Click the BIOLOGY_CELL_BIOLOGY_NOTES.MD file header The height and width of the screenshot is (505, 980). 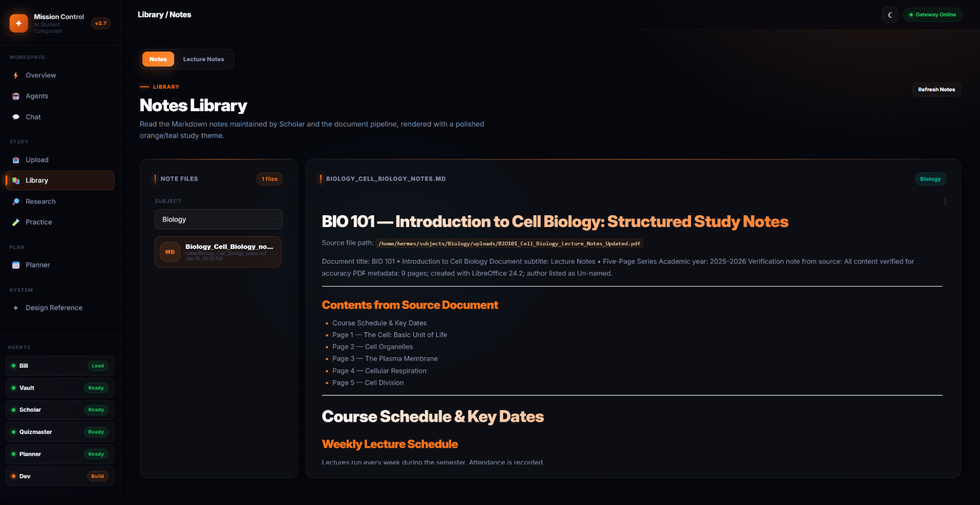[x=386, y=179]
